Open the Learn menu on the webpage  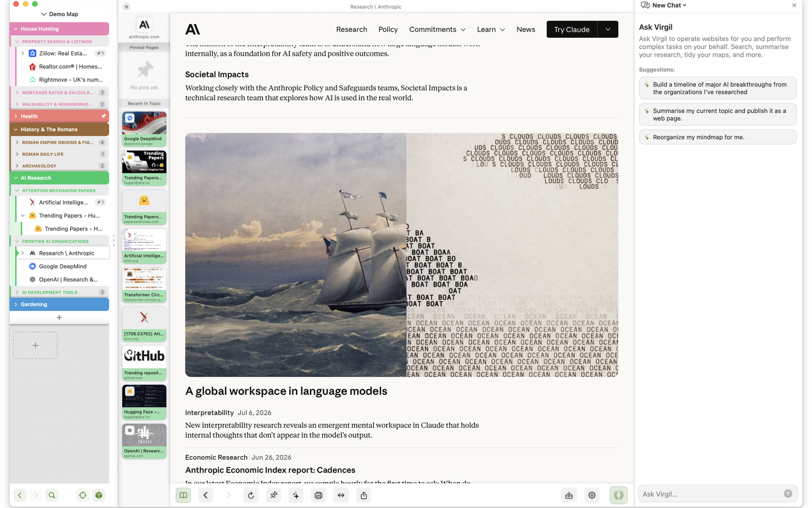click(x=491, y=29)
